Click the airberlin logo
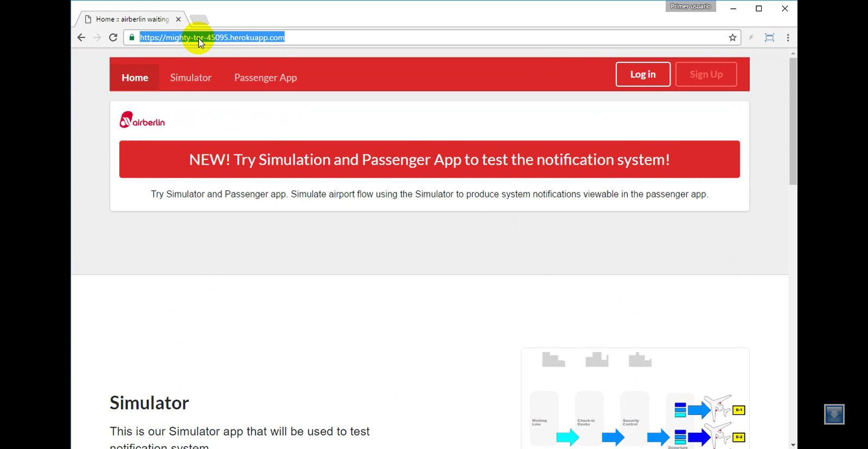The height and width of the screenshot is (449, 868). click(142, 120)
